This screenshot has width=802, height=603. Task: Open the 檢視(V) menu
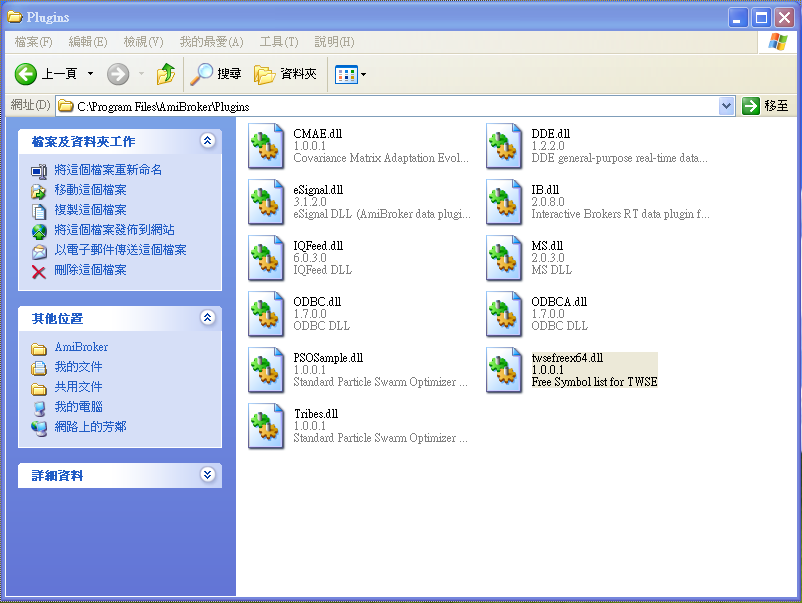click(143, 42)
